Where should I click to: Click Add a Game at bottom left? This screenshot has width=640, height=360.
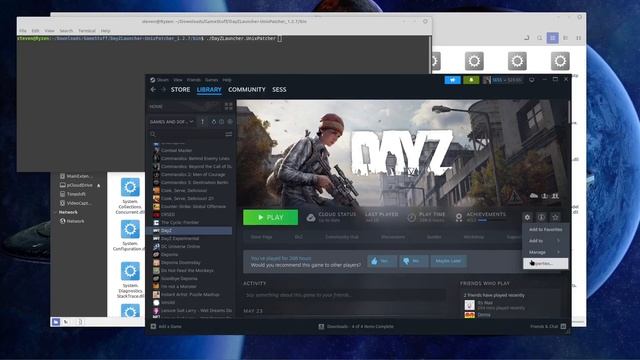(x=166, y=326)
